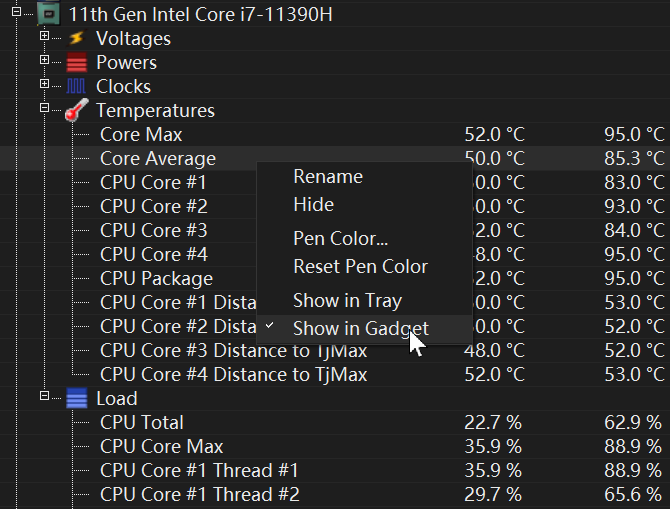Select the CPU Total load row

[335, 422]
